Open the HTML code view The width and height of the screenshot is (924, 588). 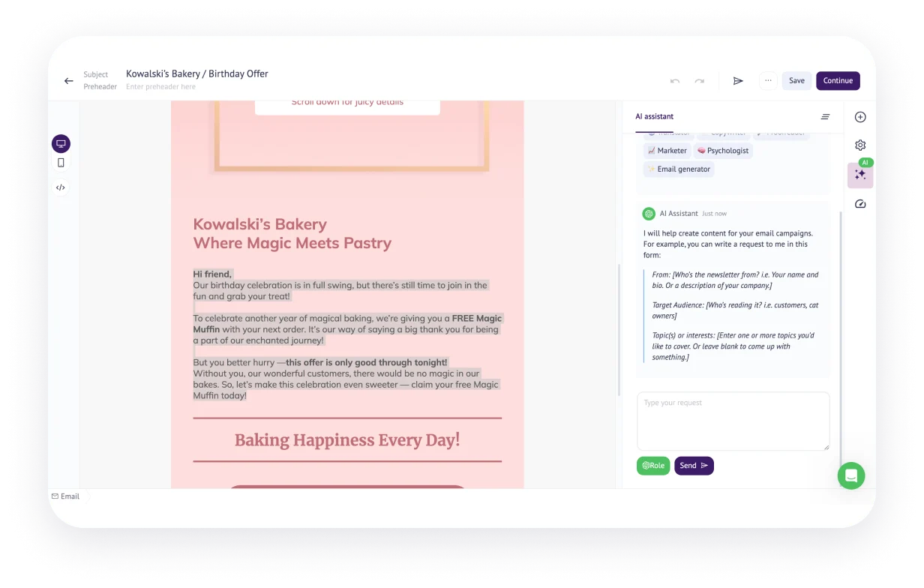coord(61,187)
